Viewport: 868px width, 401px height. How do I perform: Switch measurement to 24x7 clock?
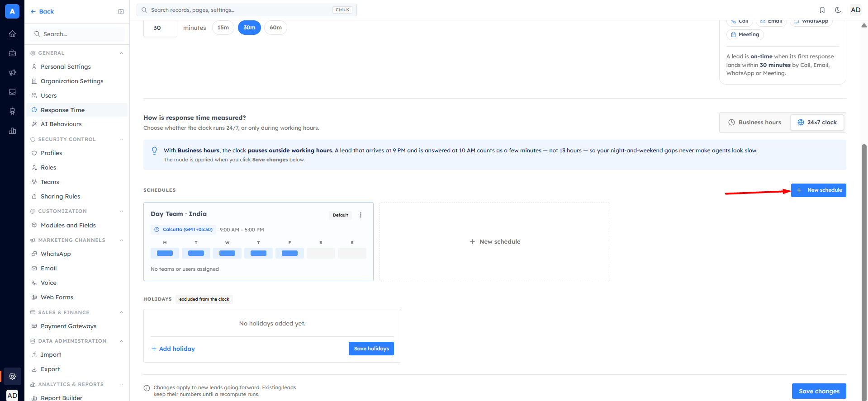point(817,123)
